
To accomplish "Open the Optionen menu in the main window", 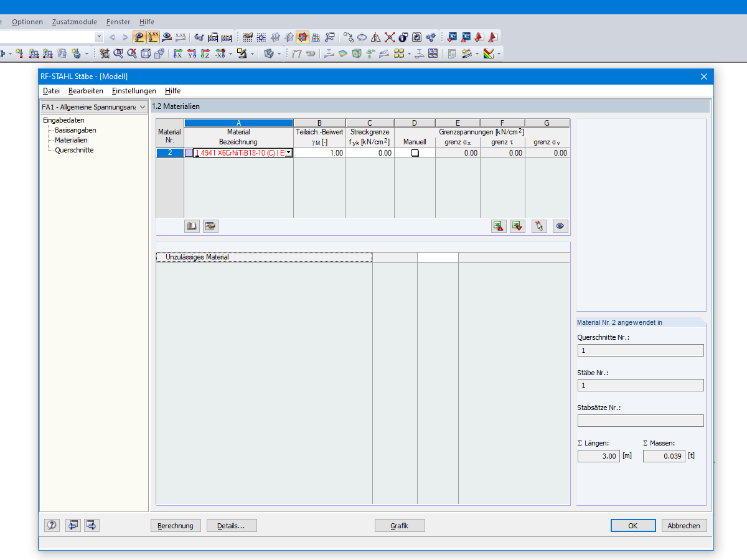I will tap(27, 22).
